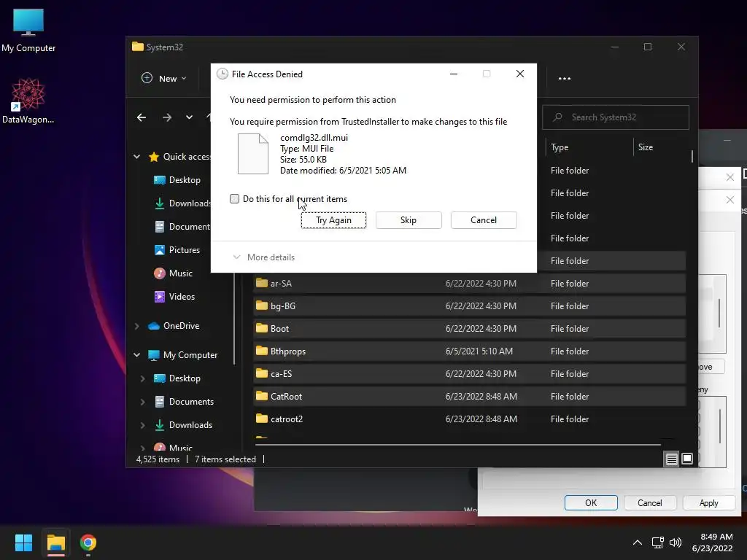Click the CatRoot folder icon
Image resolution: width=747 pixels, height=560 pixels.
pyautogui.click(x=262, y=396)
